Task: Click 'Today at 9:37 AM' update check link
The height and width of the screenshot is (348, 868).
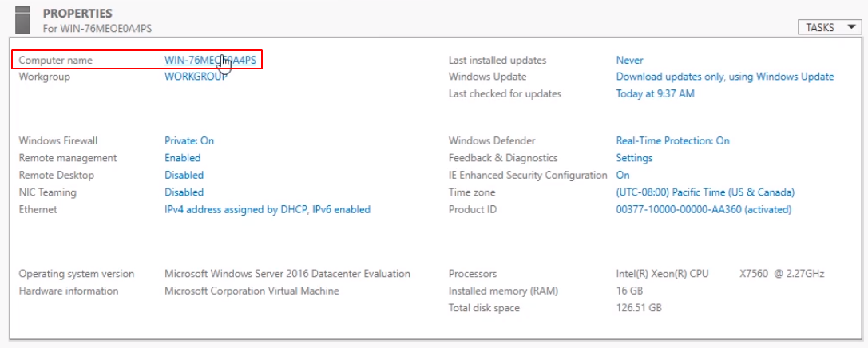Action: pos(655,93)
